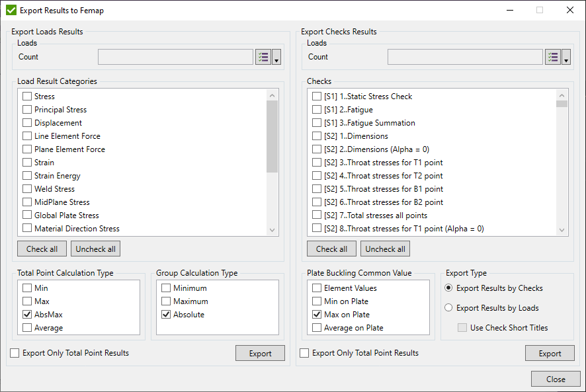This screenshot has height=392, width=586.
Task: Click the load selection list icon under Export Checks Results
Action: click(553, 57)
